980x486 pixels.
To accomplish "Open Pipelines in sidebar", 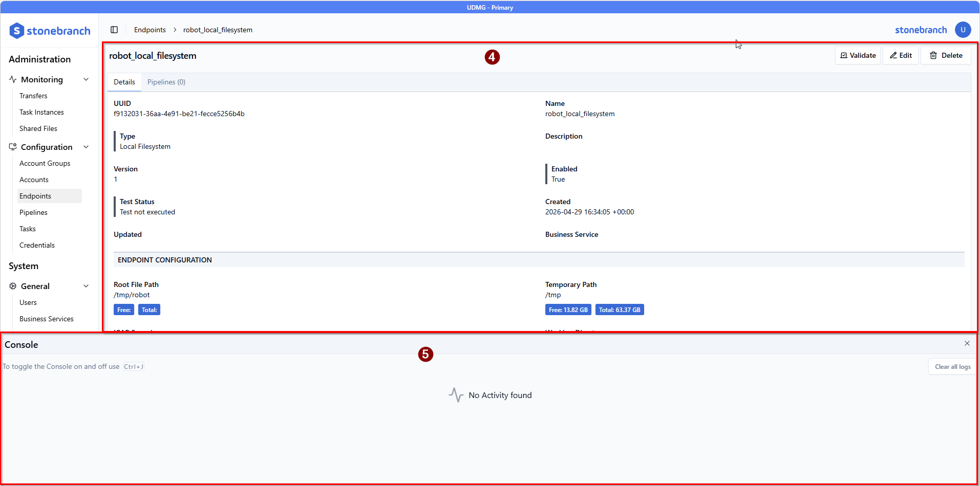I will point(33,212).
